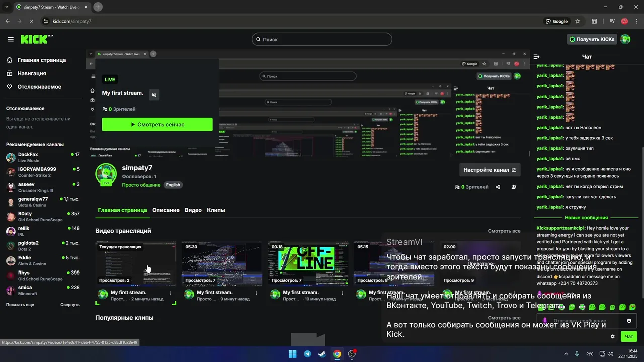Open Steam from the taskbar
This screenshot has height=362, width=644.
(322, 354)
